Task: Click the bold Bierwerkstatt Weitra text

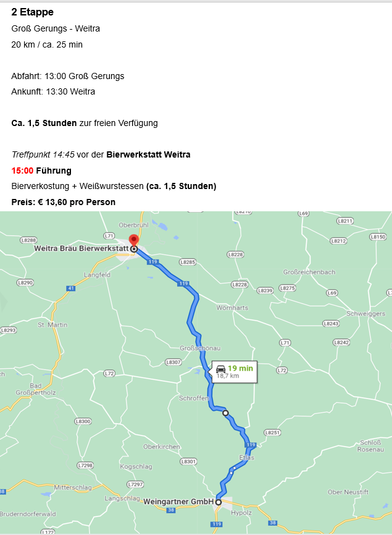Action: [x=148, y=154]
